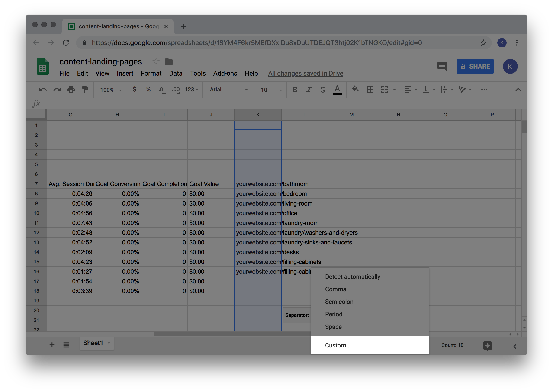Screen dimensions: 553x392
Task: Click the blue SHARE button
Action: [x=475, y=66]
